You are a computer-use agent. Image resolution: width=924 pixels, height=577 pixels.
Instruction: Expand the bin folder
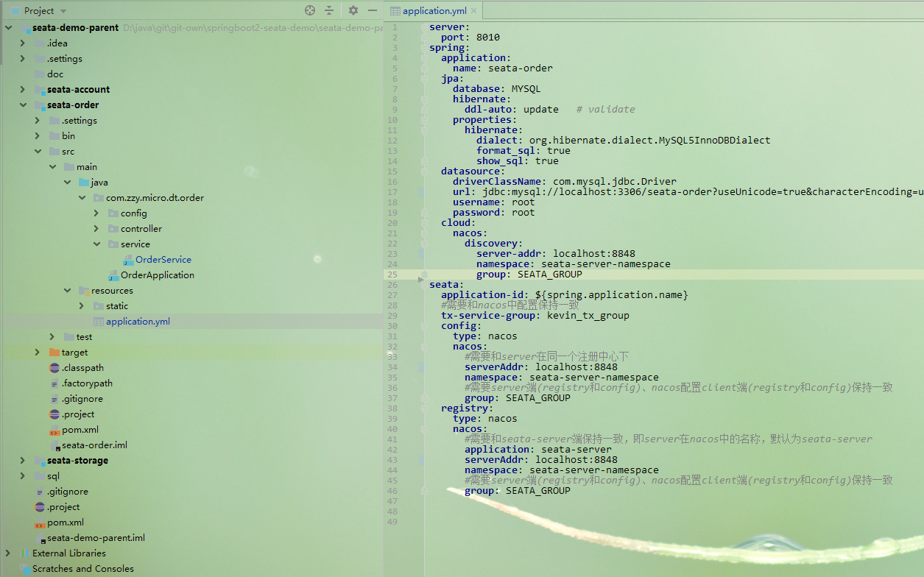click(38, 136)
